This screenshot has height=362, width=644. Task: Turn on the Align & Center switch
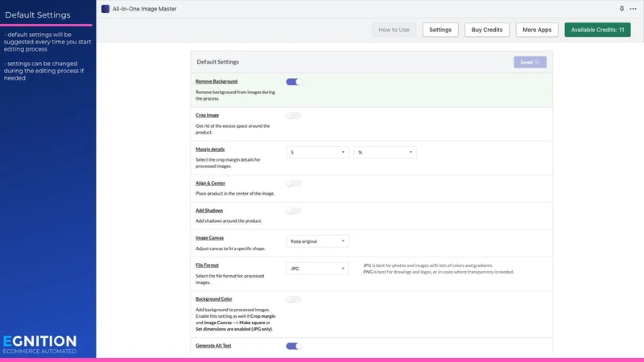pyautogui.click(x=294, y=183)
